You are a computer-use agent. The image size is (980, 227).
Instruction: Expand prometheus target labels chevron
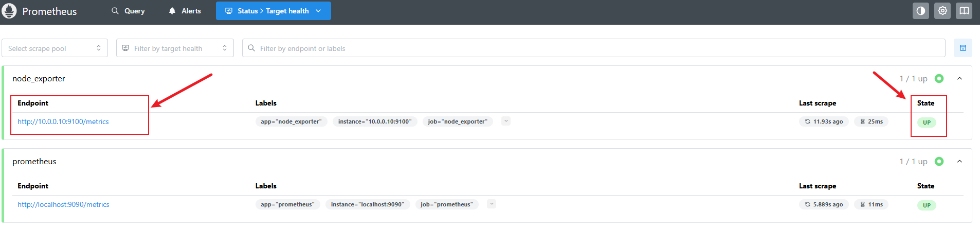(492, 204)
